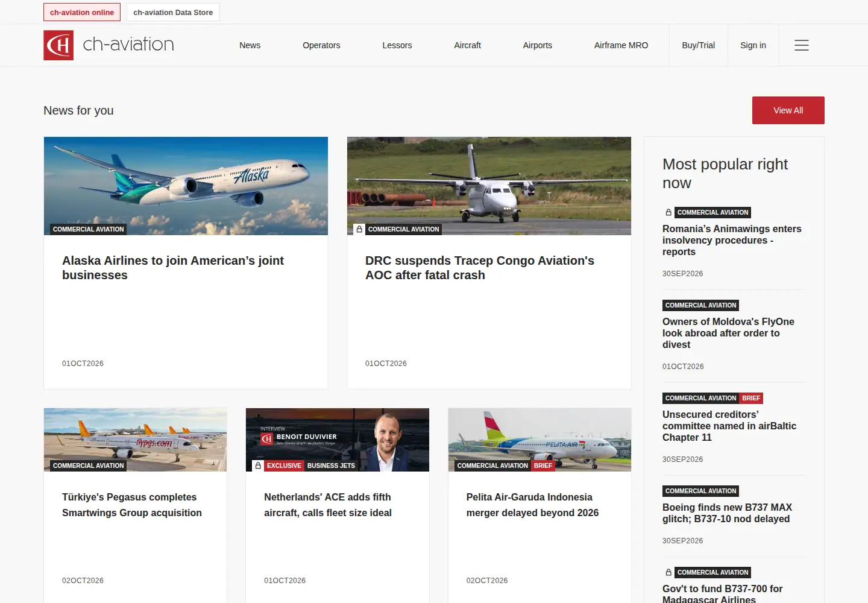The width and height of the screenshot is (868, 603).
Task: Click lock icon beside Madagascar Airlines tag
Action: 668,572
